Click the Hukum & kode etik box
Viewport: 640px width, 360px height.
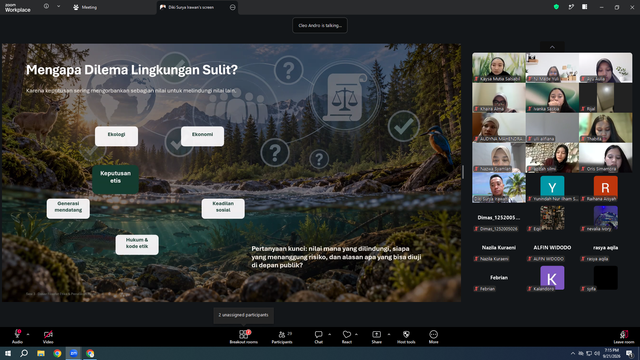click(137, 245)
